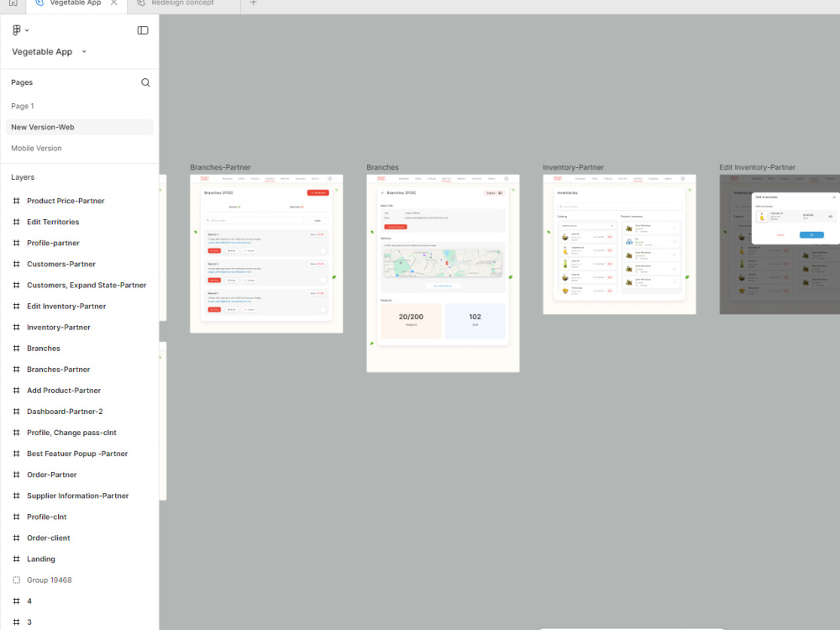This screenshot has height=630, width=840.
Task: Click the 20/200 card in Branches frame
Action: pos(411,321)
